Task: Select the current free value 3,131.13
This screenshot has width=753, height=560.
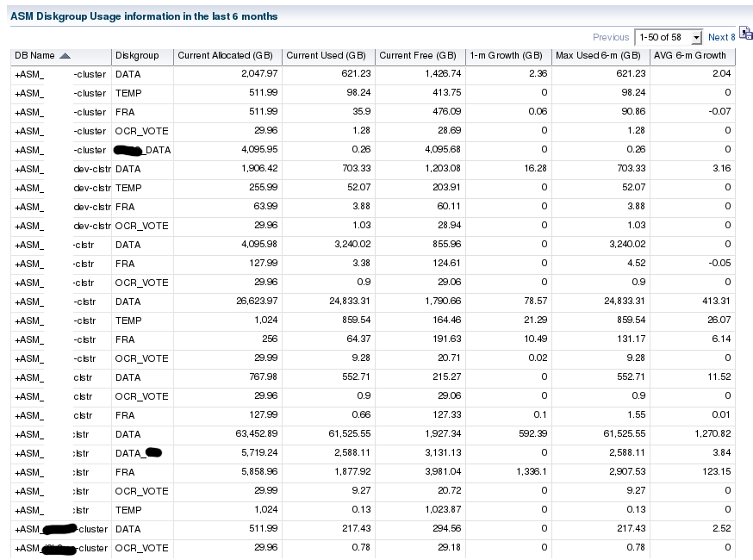Action: click(443, 452)
